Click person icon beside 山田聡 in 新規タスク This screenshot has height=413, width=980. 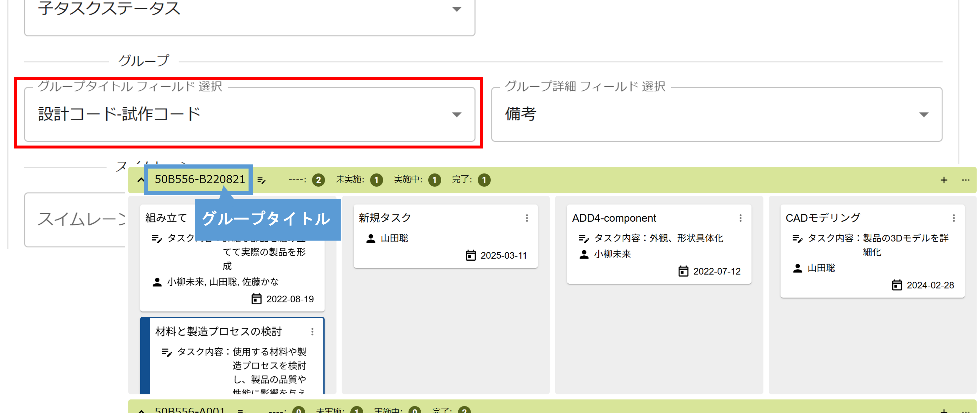click(x=370, y=238)
